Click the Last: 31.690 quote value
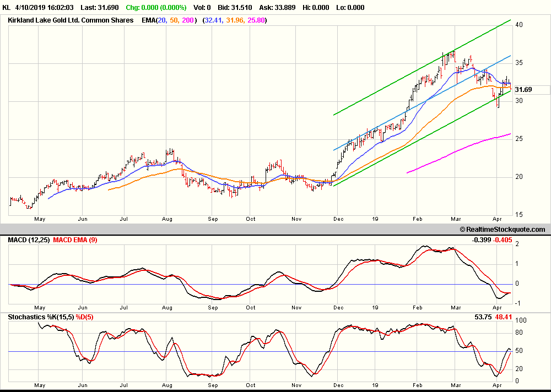 pos(99,7)
